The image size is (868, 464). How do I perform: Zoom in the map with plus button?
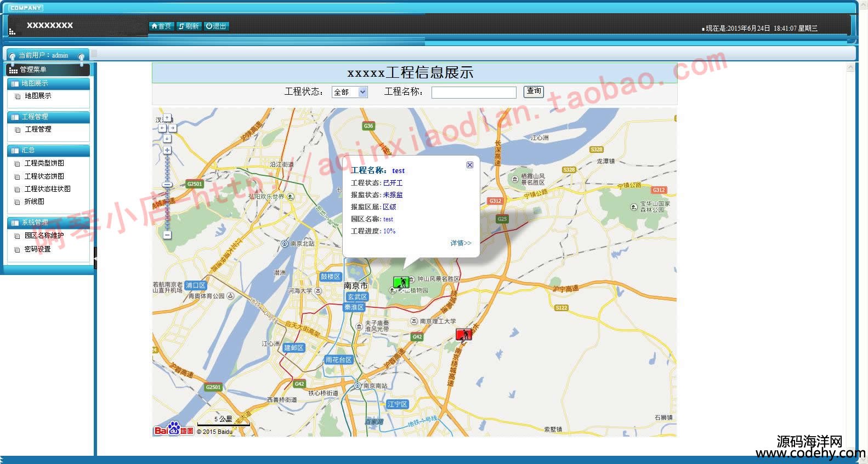[167, 150]
